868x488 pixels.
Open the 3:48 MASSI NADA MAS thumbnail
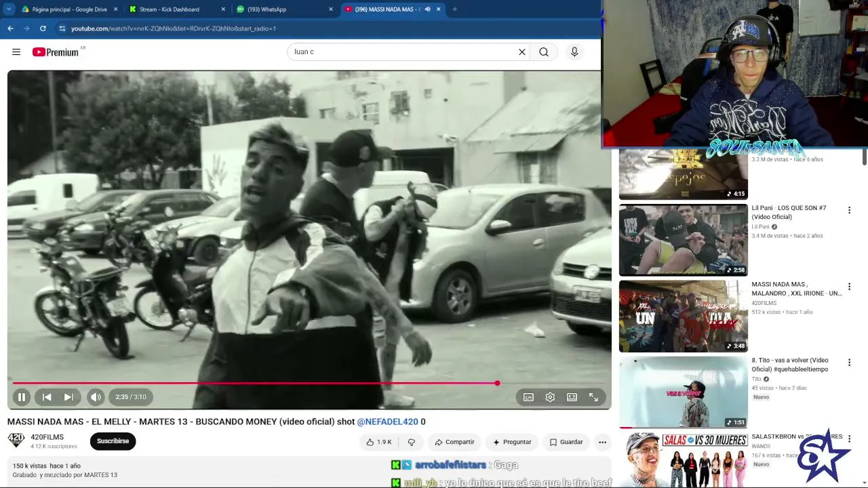pyautogui.click(x=683, y=316)
